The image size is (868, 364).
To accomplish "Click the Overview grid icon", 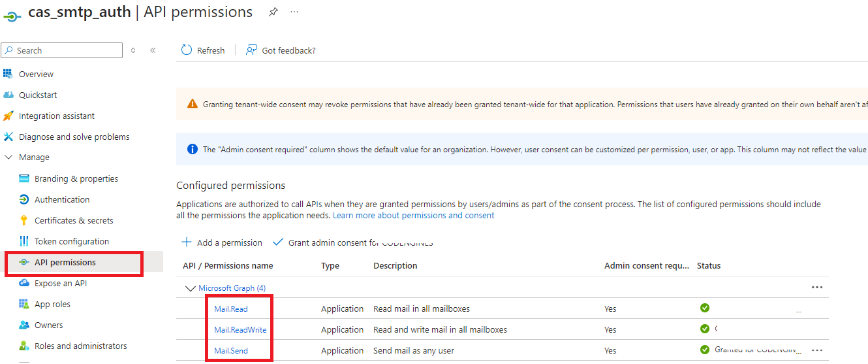I will (8, 74).
